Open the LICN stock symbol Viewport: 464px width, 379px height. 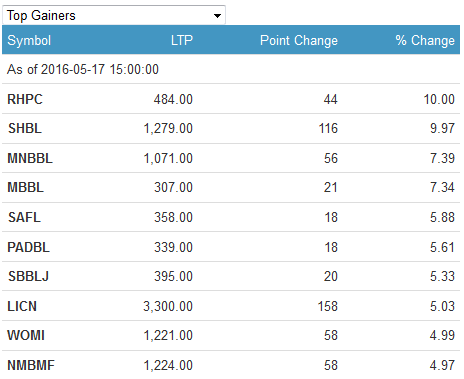[x=22, y=306]
